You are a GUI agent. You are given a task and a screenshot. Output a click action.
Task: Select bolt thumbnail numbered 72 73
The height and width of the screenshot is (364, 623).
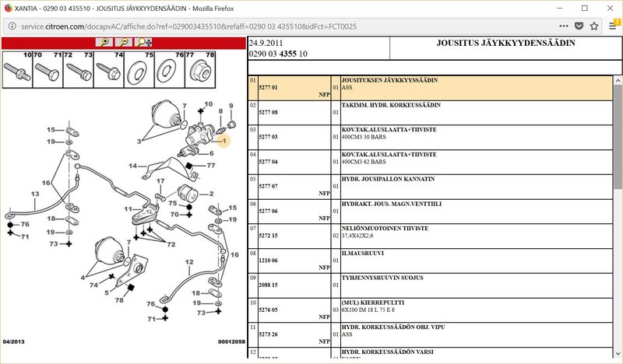[78, 72]
